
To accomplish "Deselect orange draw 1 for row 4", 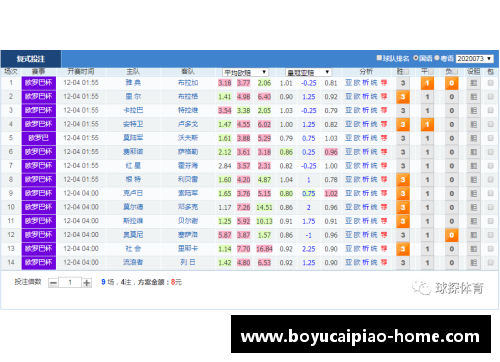I will [x=427, y=125].
